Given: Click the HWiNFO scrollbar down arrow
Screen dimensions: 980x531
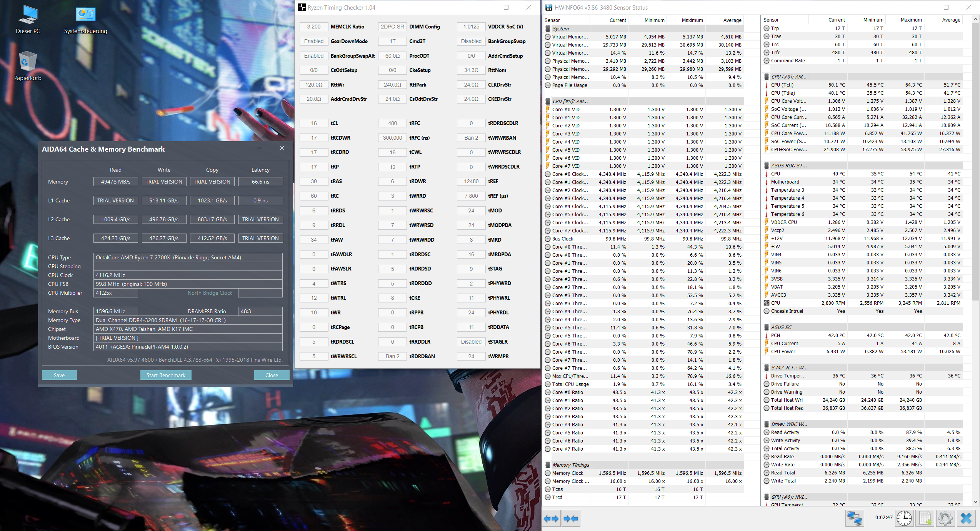Looking at the screenshot, I should (x=975, y=502).
